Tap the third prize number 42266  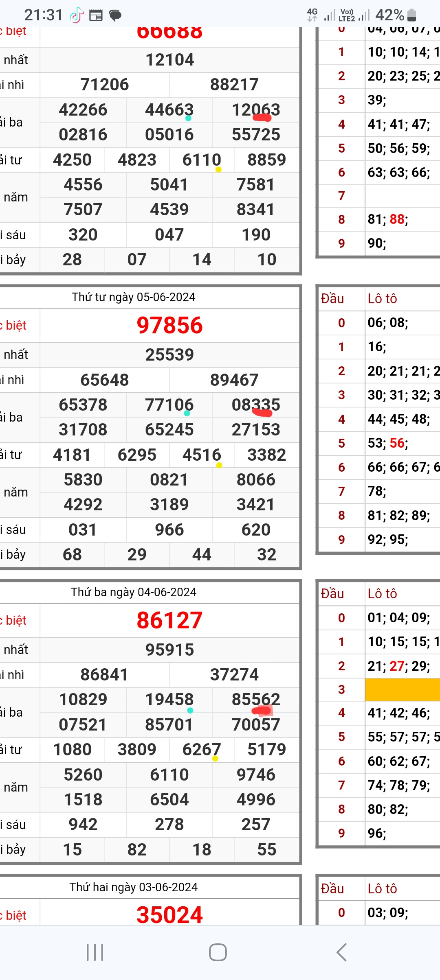[x=83, y=110]
